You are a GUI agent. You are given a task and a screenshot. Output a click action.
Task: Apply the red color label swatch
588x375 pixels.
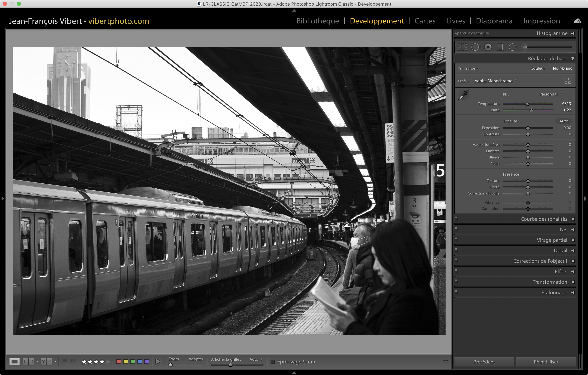[x=119, y=361]
